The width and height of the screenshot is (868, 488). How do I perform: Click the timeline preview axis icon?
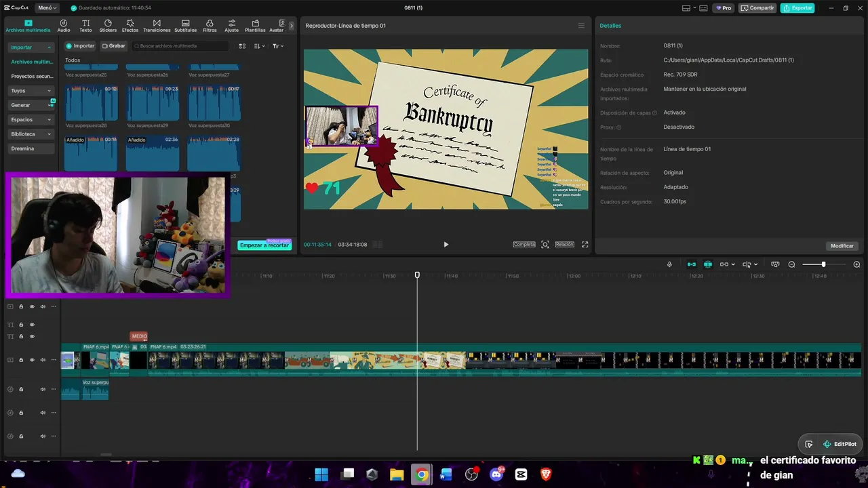(775, 264)
